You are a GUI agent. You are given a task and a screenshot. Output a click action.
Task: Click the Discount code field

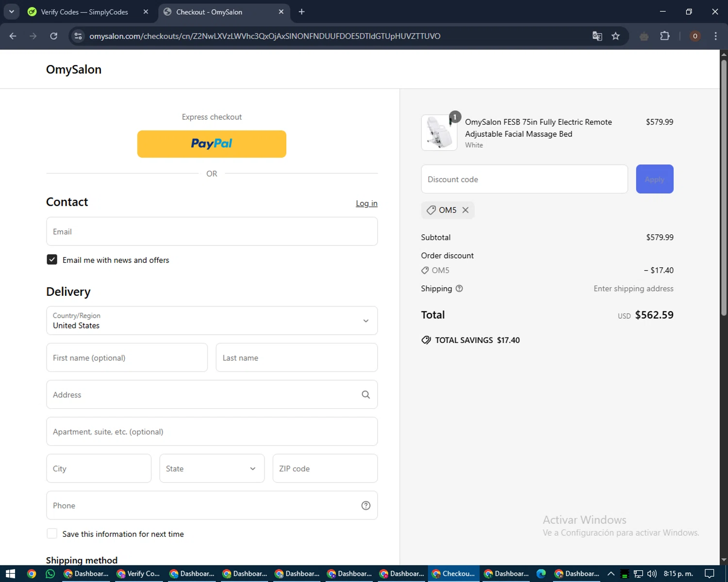525,179
